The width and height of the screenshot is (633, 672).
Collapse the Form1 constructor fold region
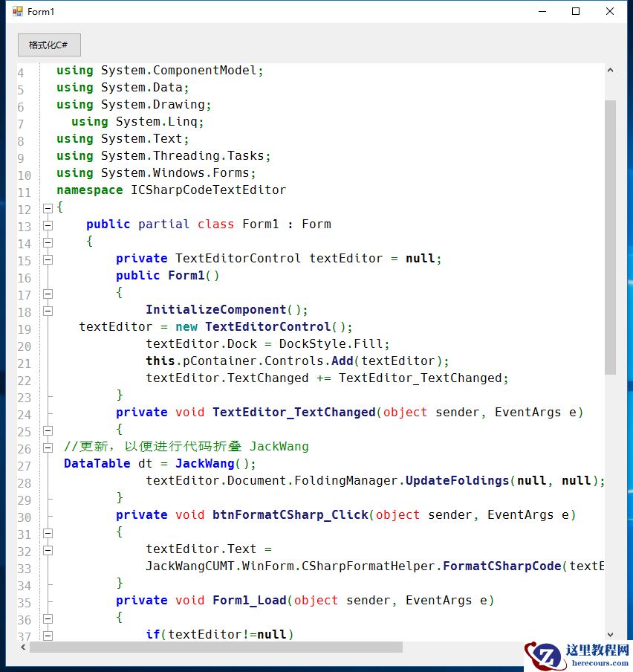[46, 293]
